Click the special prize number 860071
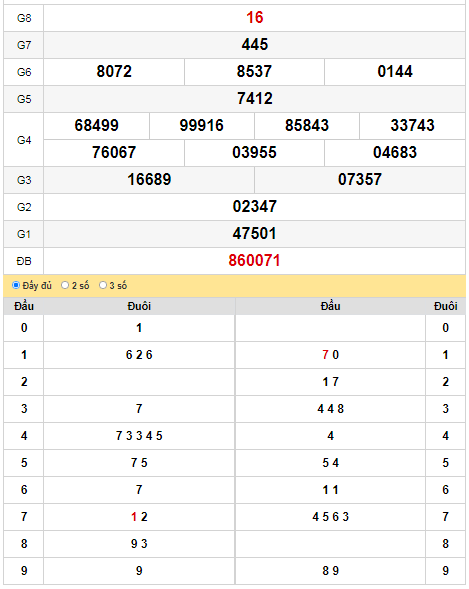The width and height of the screenshot is (469, 589). 254,261
